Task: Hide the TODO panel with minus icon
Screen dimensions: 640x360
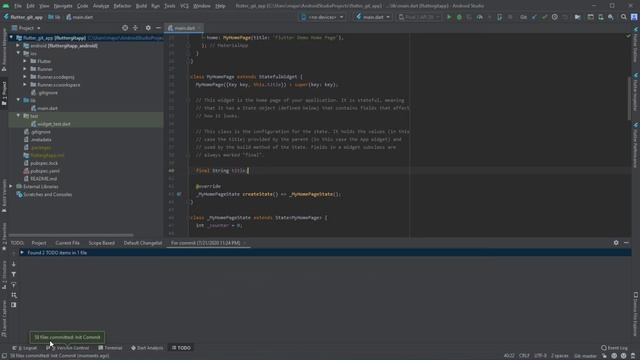Action: click(626, 242)
